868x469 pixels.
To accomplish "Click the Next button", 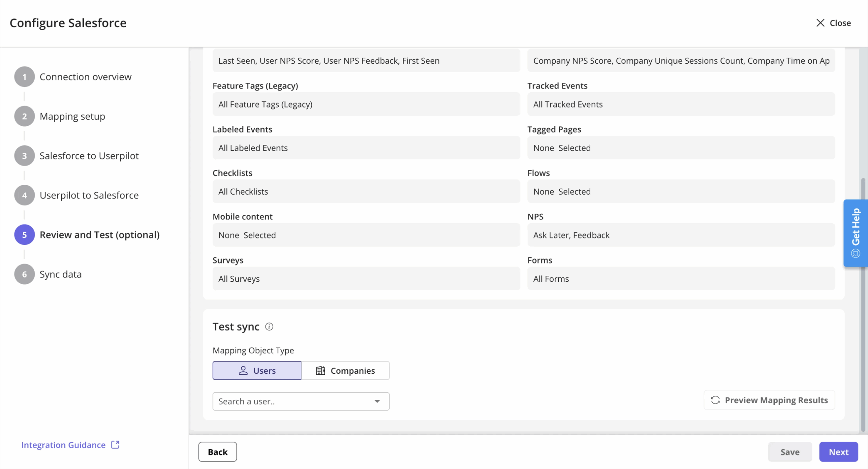I will (x=839, y=452).
